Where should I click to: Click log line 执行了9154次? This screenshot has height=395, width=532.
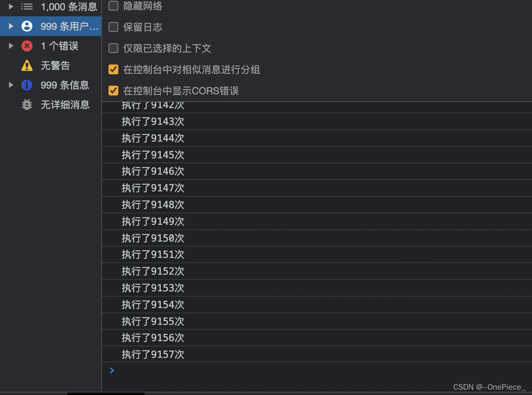click(317, 305)
